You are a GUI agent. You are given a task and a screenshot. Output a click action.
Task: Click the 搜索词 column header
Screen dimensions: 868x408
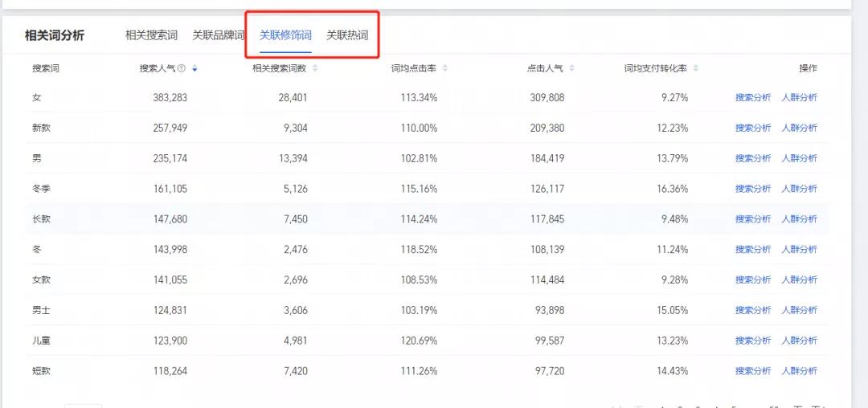pos(45,68)
